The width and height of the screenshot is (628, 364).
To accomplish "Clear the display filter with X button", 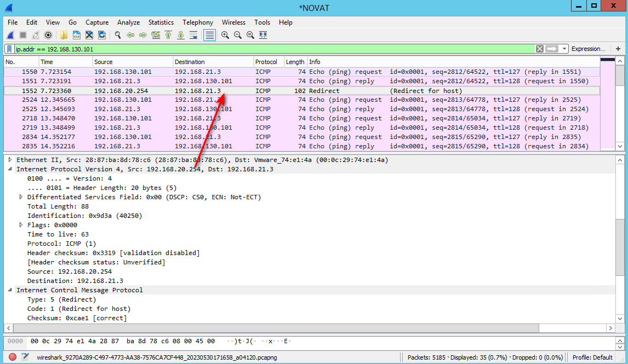I will point(539,49).
